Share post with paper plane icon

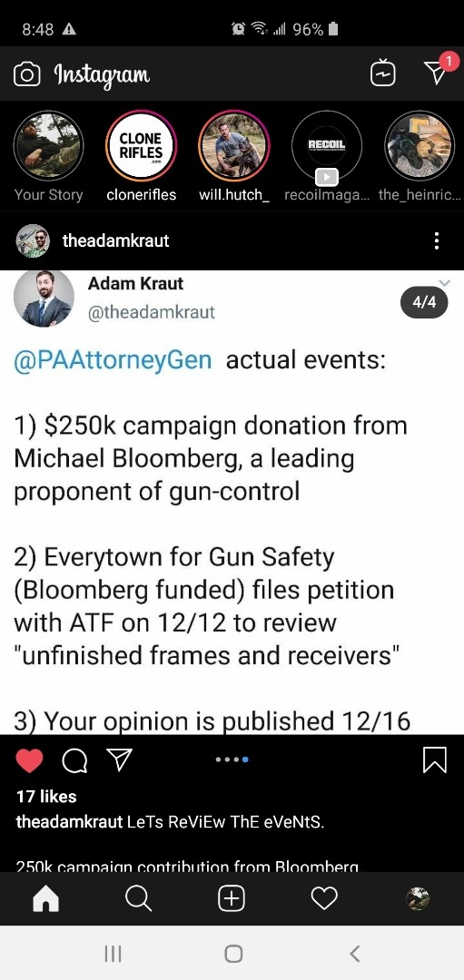[119, 759]
